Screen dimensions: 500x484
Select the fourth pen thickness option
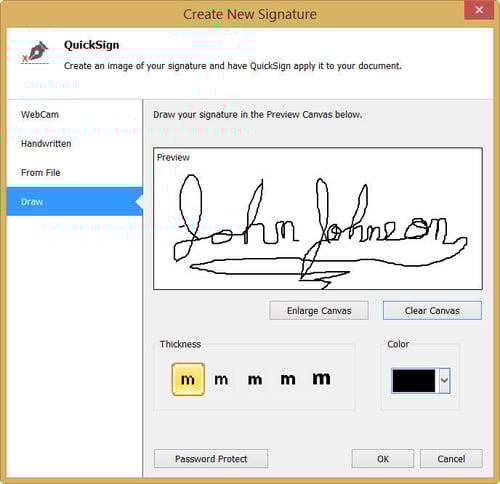288,379
